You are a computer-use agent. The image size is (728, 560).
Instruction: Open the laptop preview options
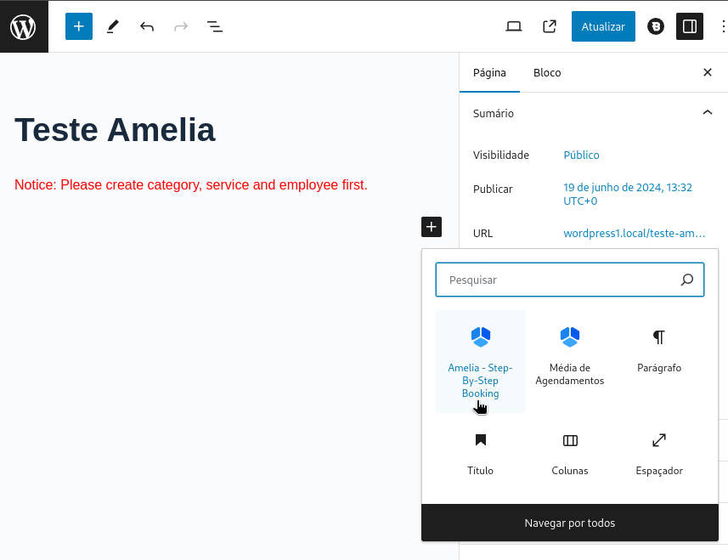tap(513, 26)
